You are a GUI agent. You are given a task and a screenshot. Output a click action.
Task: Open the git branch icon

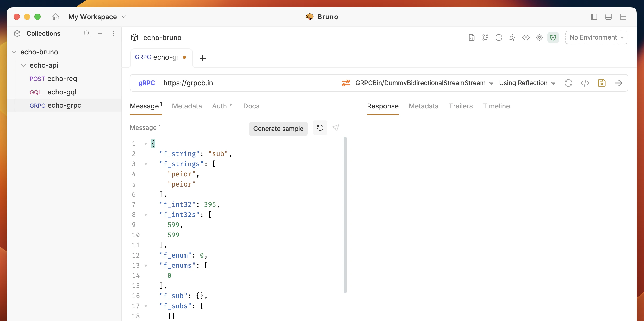click(x=485, y=37)
